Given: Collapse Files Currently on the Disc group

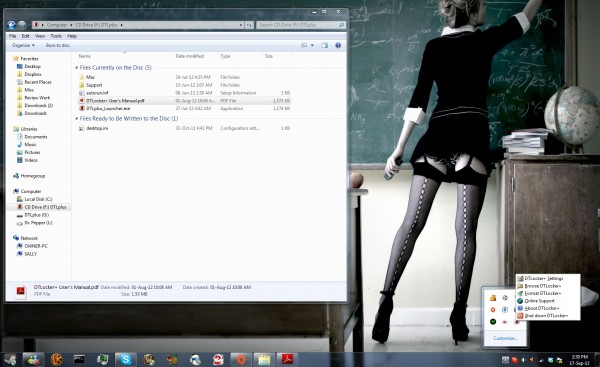Looking at the screenshot, I should pyautogui.click(x=77, y=68).
